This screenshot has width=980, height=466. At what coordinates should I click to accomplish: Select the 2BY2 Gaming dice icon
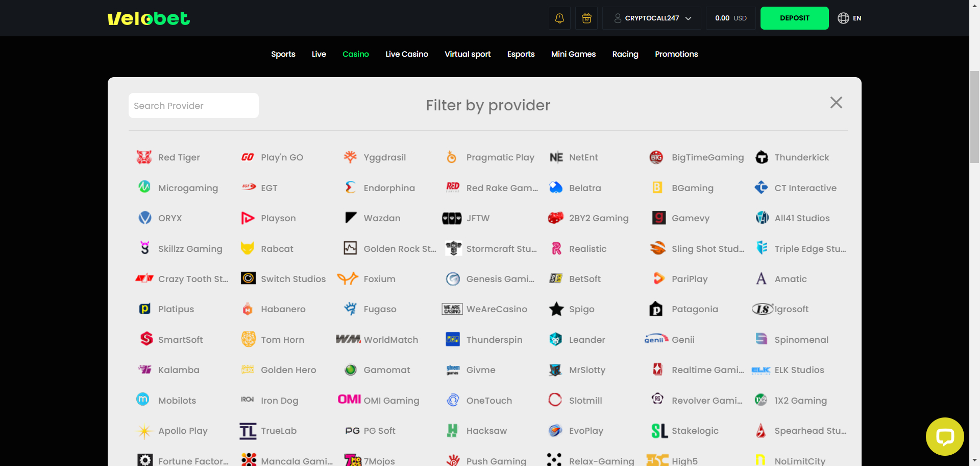click(555, 218)
